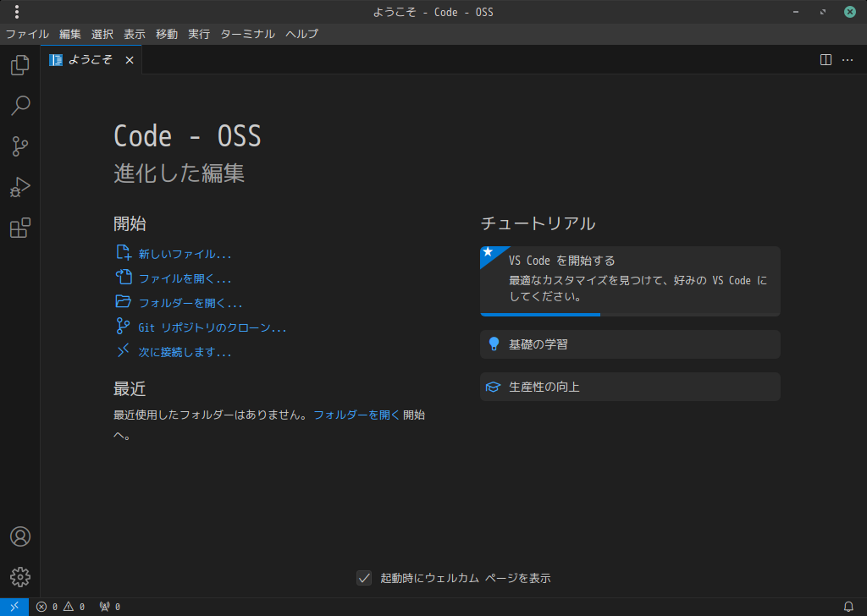Image resolution: width=867 pixels, height=616 pixels.
Task: Click the 新しいファイル file icon
Action: click(x=124, y=253)
